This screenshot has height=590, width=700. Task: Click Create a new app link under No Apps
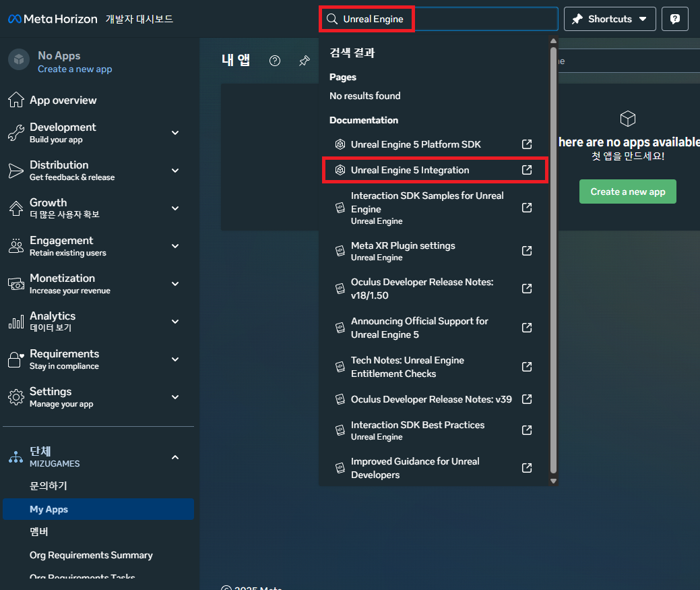pyautogui.click(x=75, y=69)
